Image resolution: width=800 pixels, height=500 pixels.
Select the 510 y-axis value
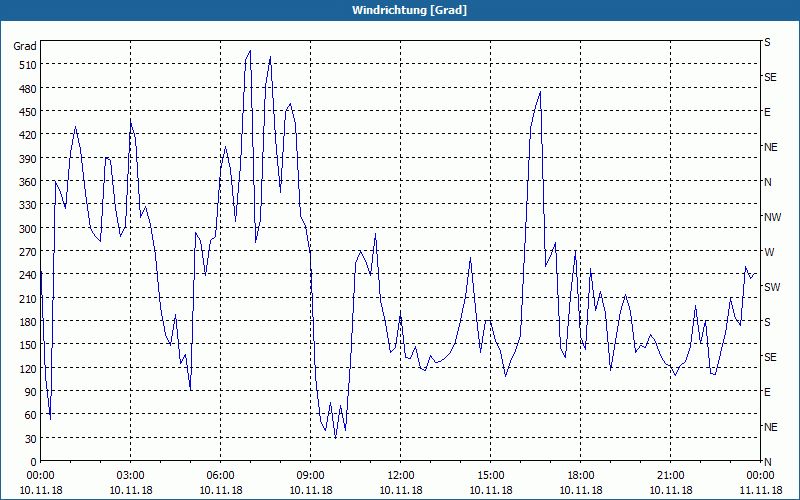pos(28,65)
